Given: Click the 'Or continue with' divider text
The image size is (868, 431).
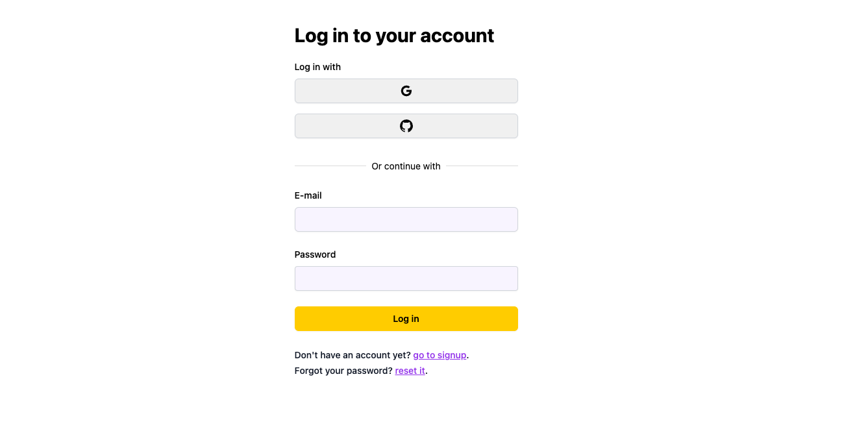Looking at the screenshot, I should 406,166.
